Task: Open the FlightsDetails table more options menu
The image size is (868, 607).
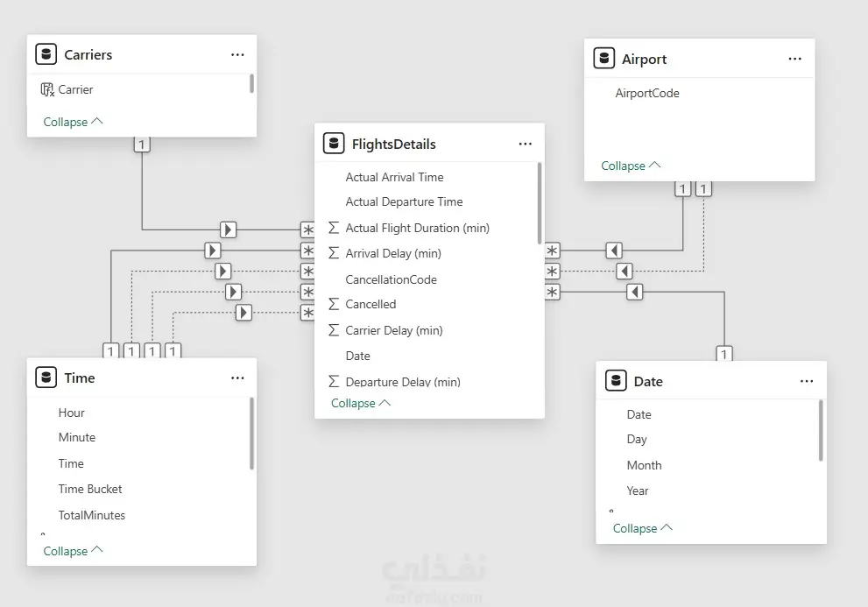Action: [x=526, y=144]
